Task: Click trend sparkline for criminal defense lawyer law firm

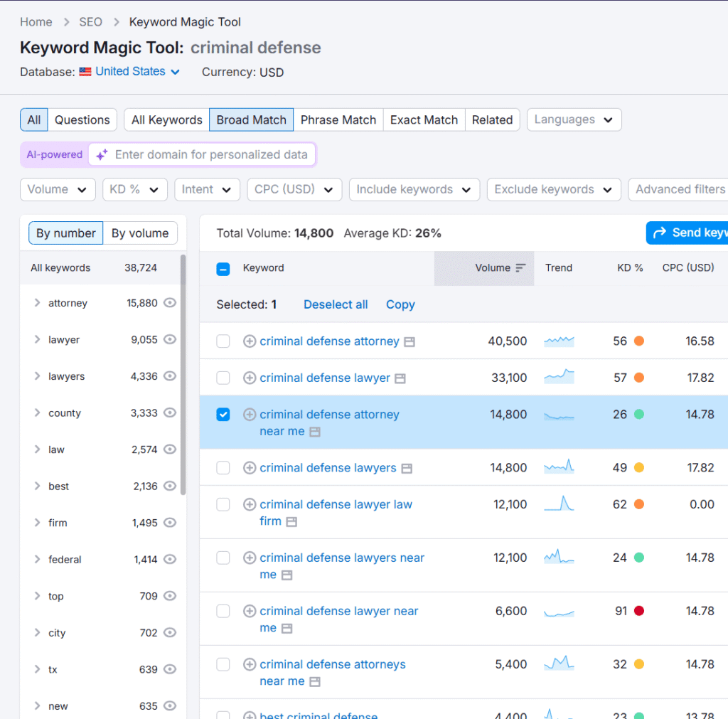Action: [x=559, y=504]
